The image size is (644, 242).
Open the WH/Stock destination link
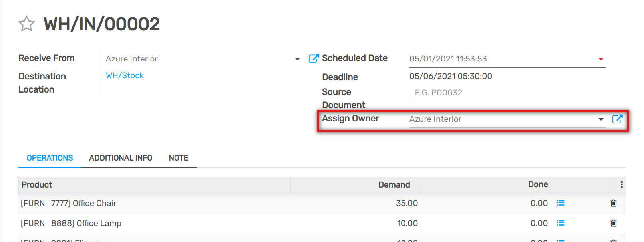pos(125,75)
